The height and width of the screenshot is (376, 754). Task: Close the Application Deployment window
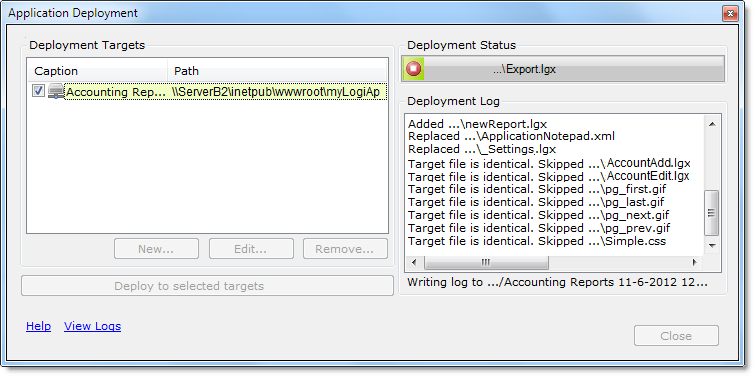(x=730, y=13)
